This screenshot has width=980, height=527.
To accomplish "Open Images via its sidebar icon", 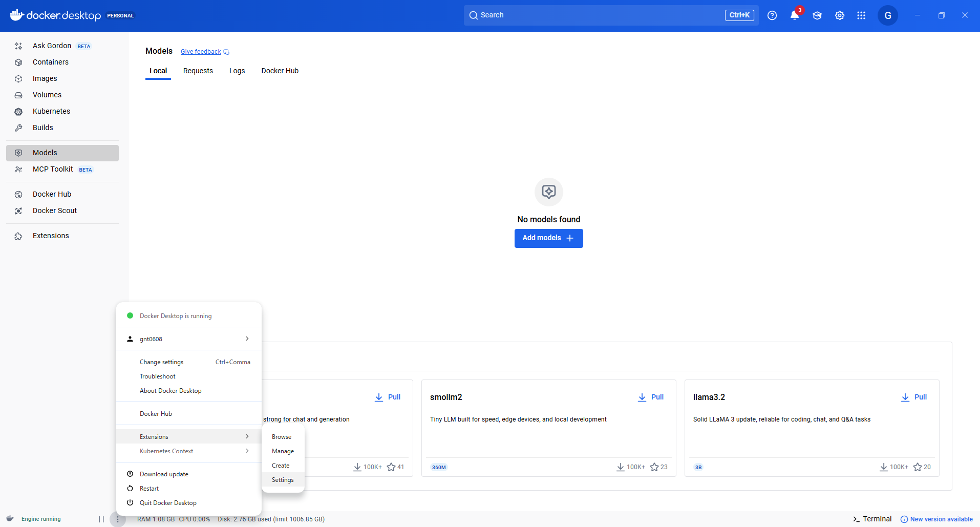I will click(18, 79).
